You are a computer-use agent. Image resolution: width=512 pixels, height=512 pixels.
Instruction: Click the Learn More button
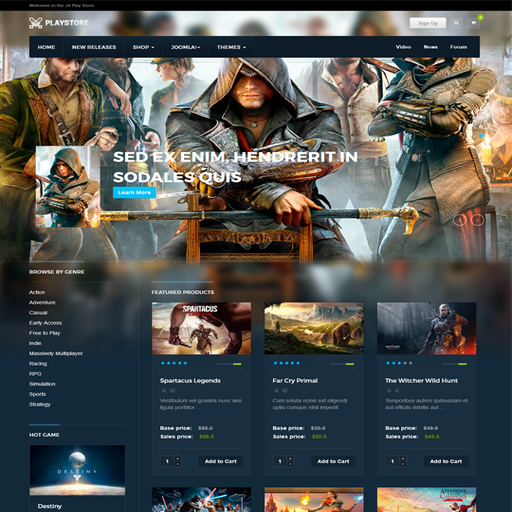(x=134, y=192)
